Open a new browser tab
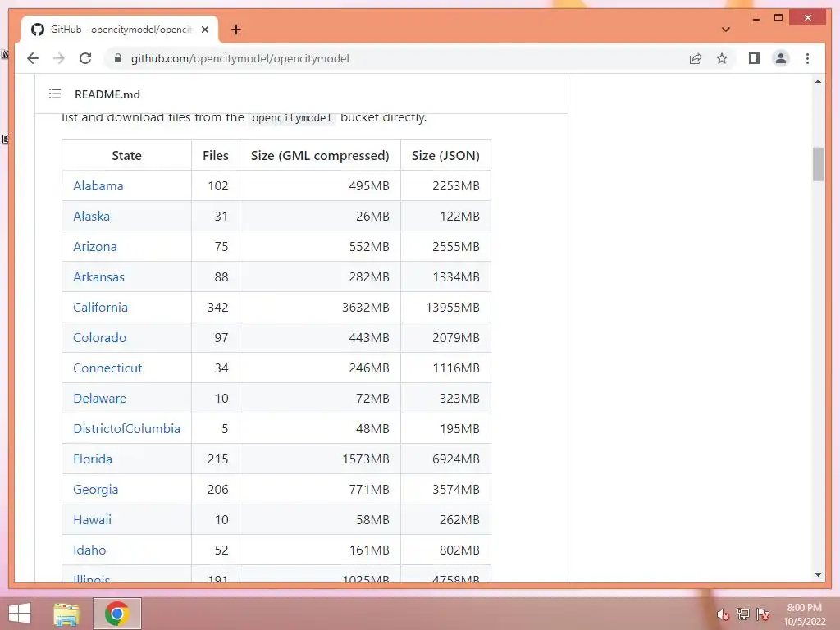This screenshot has height=630, width=840. (235, 30)
